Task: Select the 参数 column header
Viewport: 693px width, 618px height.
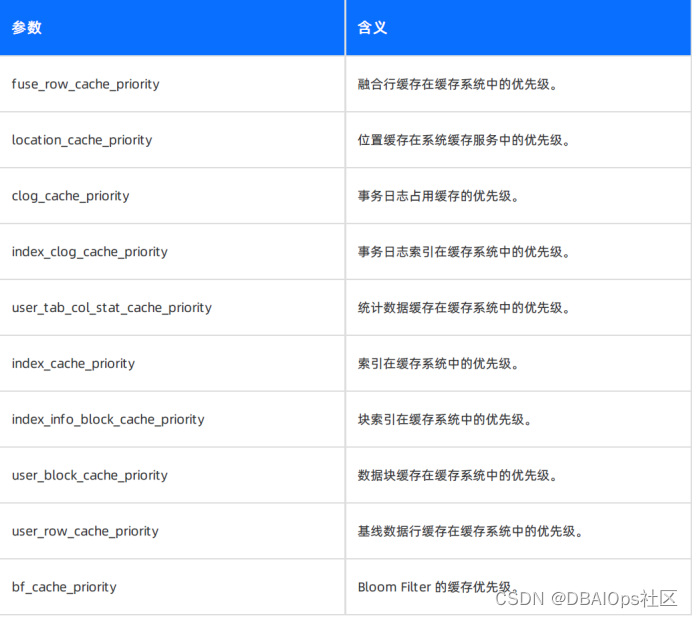Action: (172, 27)
